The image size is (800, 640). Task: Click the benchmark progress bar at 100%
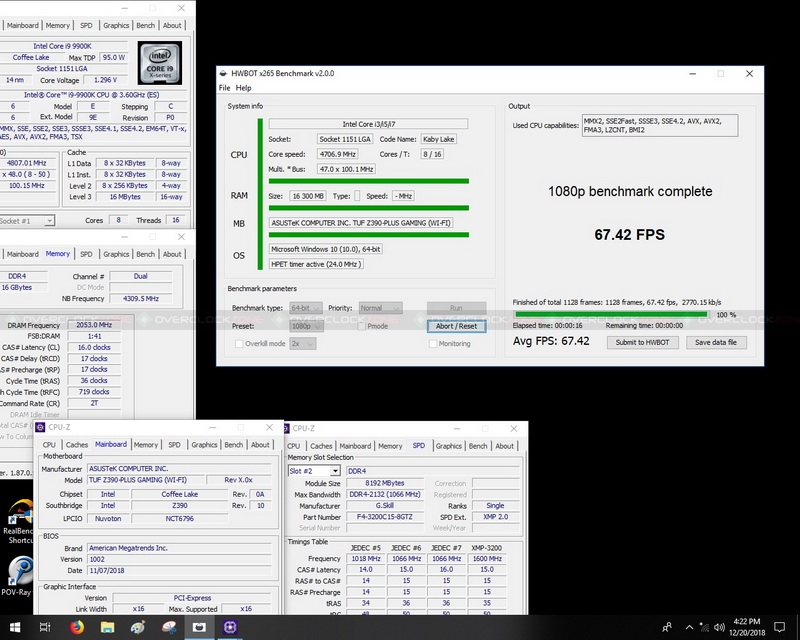(x=611, y=314)
